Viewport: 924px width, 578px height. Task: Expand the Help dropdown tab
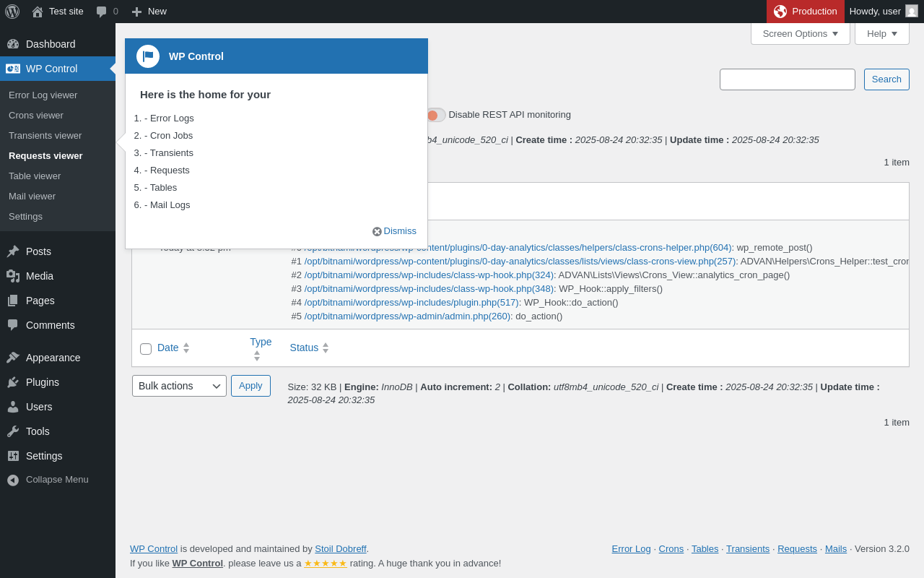pos(882,33)
